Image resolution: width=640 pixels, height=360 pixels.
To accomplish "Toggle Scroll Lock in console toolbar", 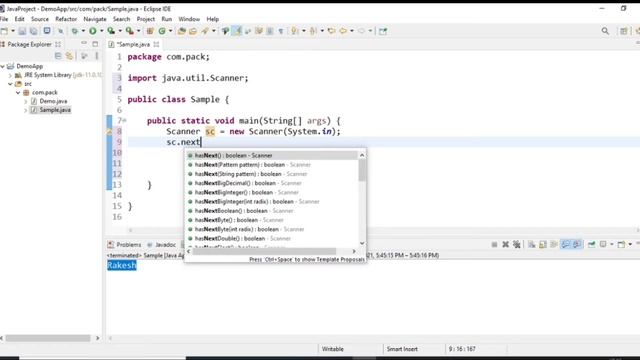I will (542, 244).
